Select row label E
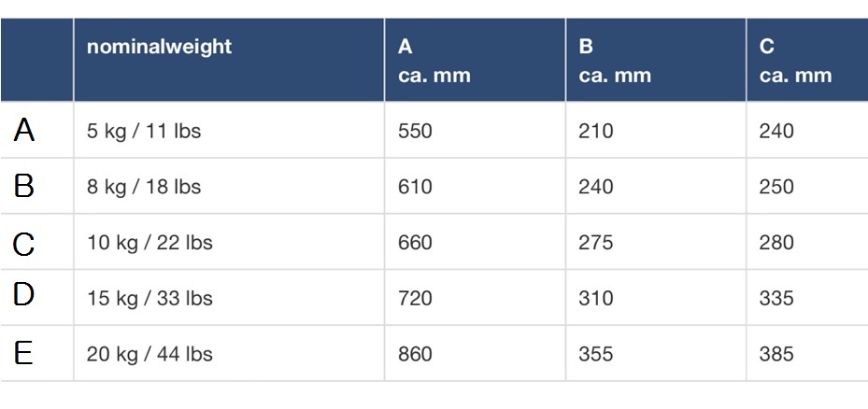The width and height of the screenshot is (868, 409). (25, 354)
